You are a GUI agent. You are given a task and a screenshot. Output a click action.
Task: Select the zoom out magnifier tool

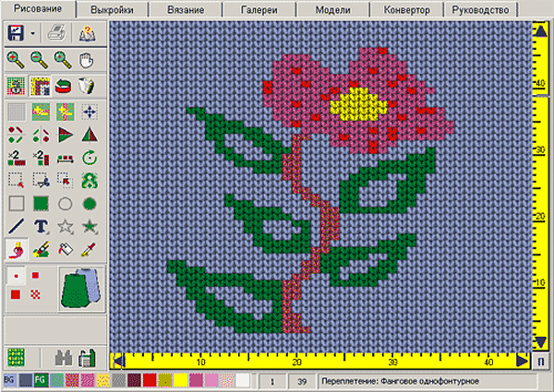tap(39, 60)
